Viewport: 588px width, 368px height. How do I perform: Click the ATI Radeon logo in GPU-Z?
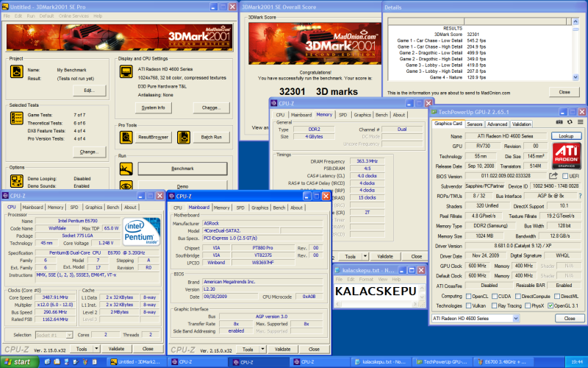[567, 155]
